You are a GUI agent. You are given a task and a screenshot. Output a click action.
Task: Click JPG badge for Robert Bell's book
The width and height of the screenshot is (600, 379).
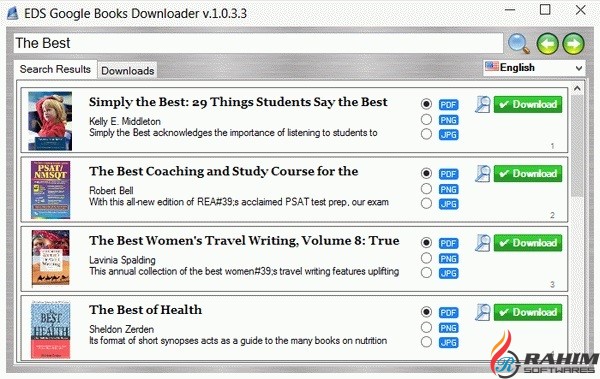[x=448, y=204]
